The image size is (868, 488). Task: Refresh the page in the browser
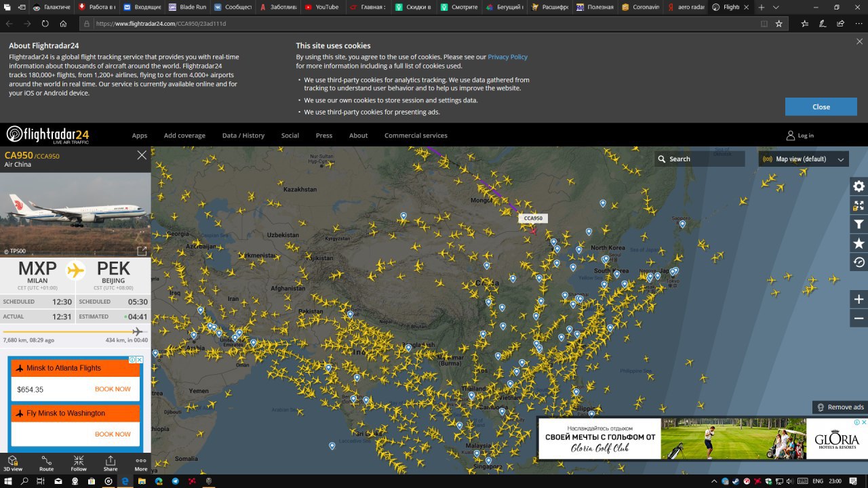point(45,23)
